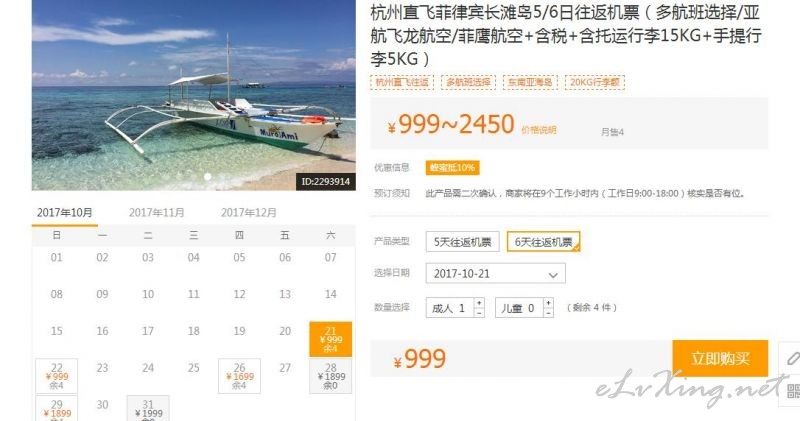Screen dimensions: 800x421
Task: Click the image carousel dot indicator
Action: point(208,177)
